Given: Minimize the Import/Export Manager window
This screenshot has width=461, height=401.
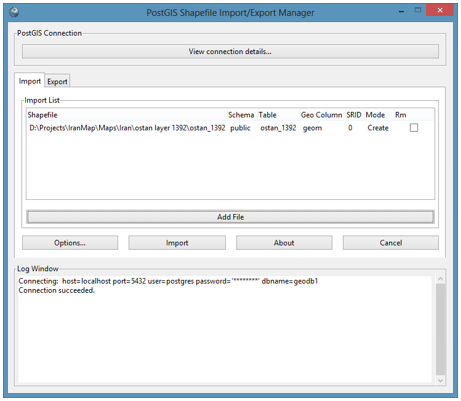Looking at the screenshot, I should coord(401,11).
